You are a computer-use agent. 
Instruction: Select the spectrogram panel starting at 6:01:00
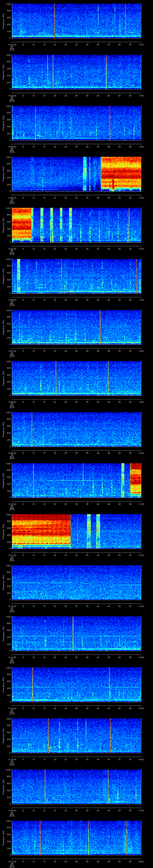[x=77, y=21]
